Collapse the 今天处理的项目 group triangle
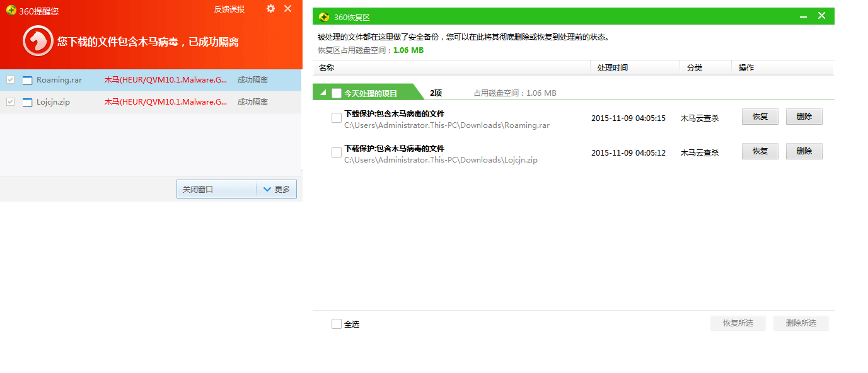 [323, 93]
